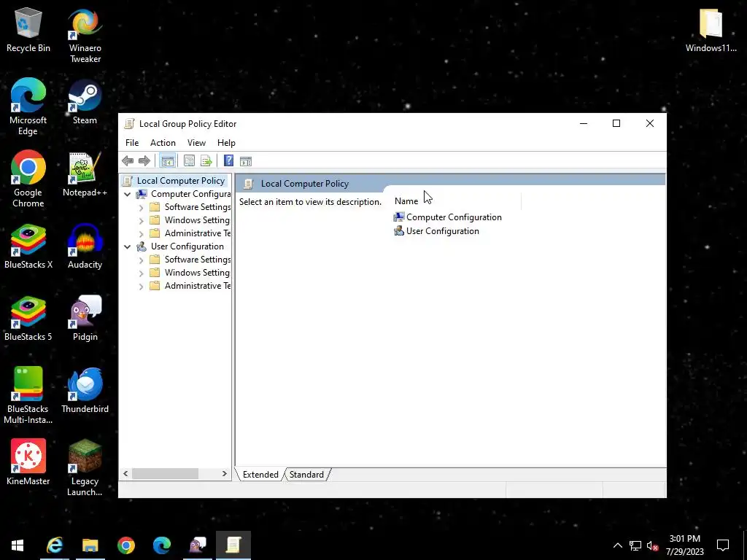The height and width of the screenshot is (560, 747).
Task: Collapse User Configuration tree node
Action: click(x=127, y=246)
